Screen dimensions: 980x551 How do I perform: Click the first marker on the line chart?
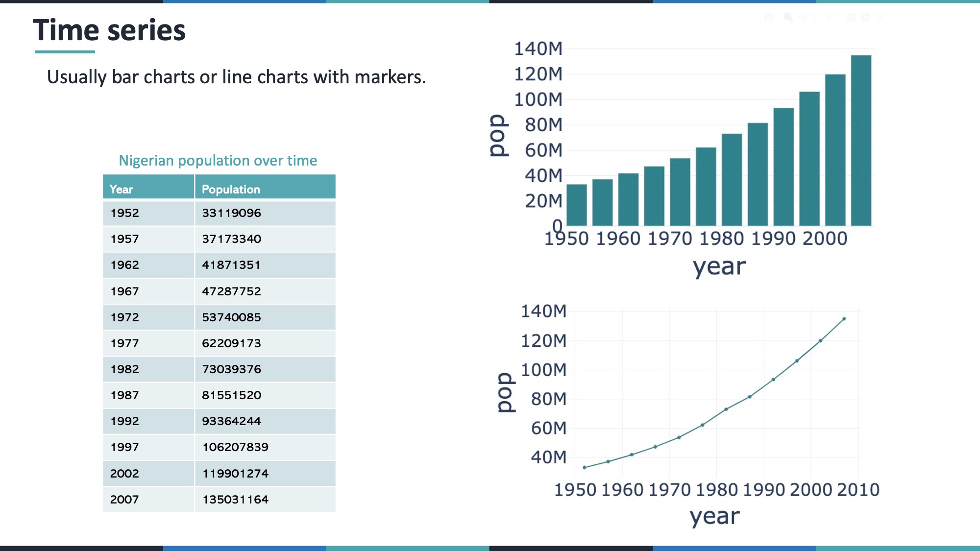pyautogui.click(x=585, y=467)
